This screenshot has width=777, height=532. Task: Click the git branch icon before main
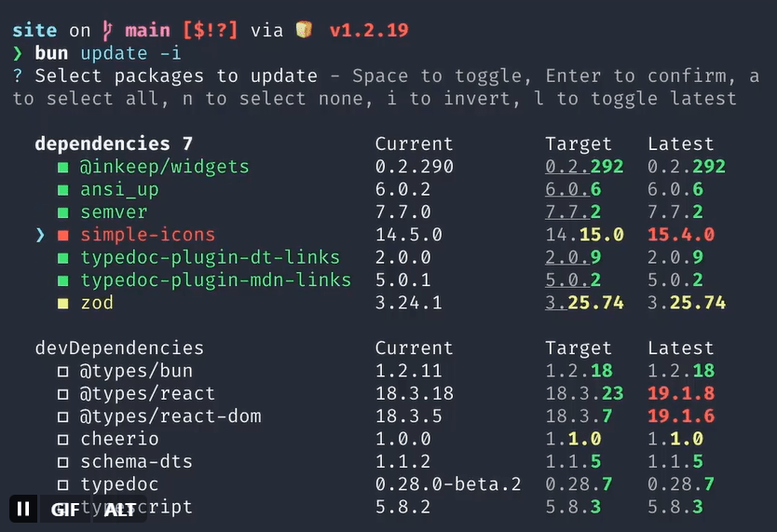107,31
